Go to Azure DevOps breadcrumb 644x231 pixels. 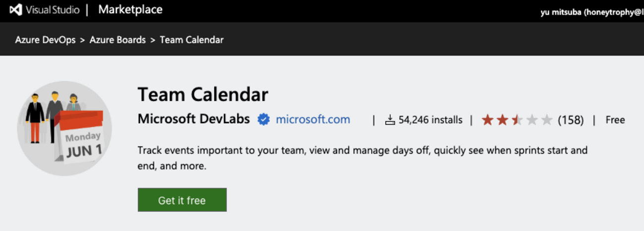pyautogui.click(x=45, y=40)
